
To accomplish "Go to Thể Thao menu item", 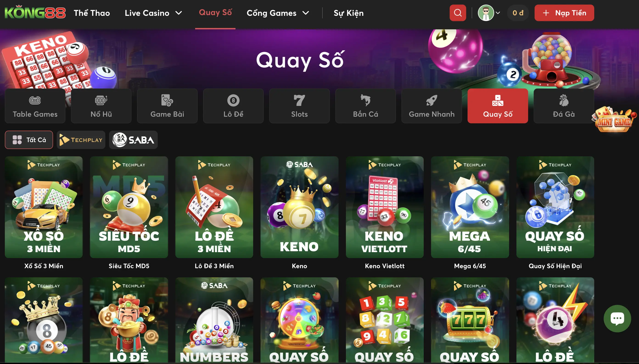I will (x=92, y=13).
